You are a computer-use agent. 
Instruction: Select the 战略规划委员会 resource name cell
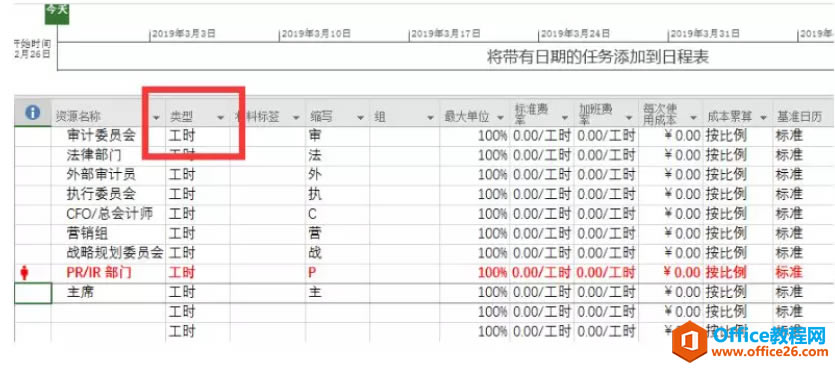(x=108, y=253)
